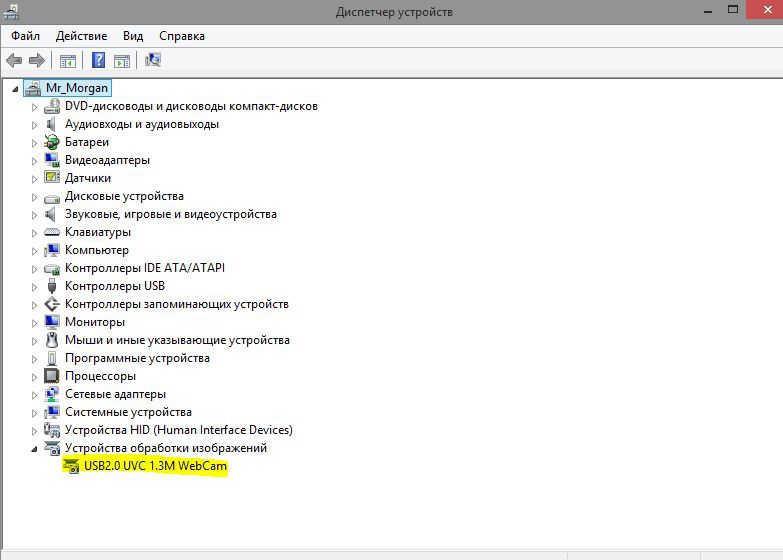Viewport: 783px width, 560px height.
Task: Expand the Контроллеры USB node
Action: click(34, 286)
